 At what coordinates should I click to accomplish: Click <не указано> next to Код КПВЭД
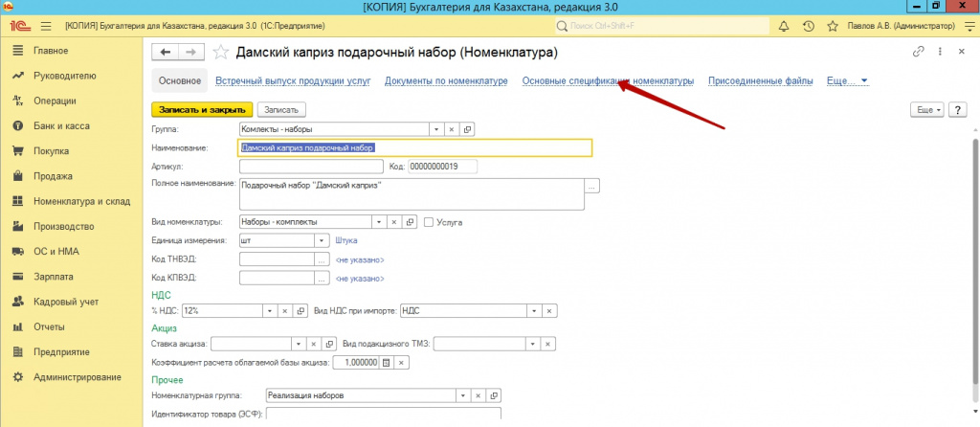[x=360, y=279]
